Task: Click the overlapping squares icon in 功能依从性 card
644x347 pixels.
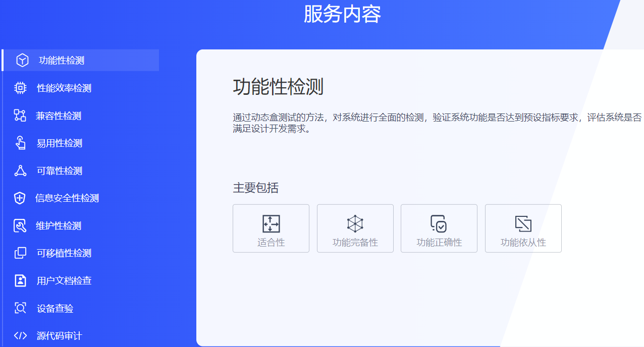Action: tap(523, 223)
